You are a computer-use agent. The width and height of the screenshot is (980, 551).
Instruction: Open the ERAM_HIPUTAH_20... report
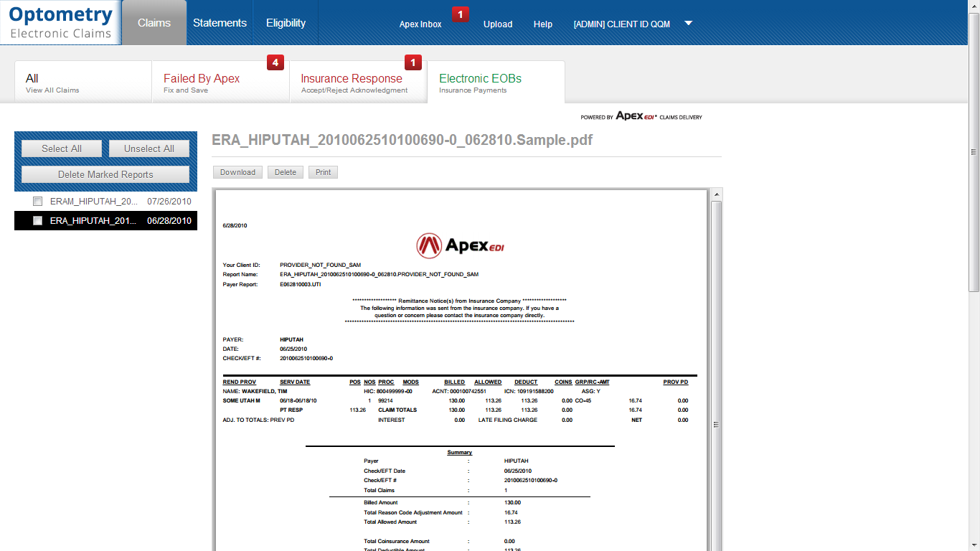click(94, 202)
